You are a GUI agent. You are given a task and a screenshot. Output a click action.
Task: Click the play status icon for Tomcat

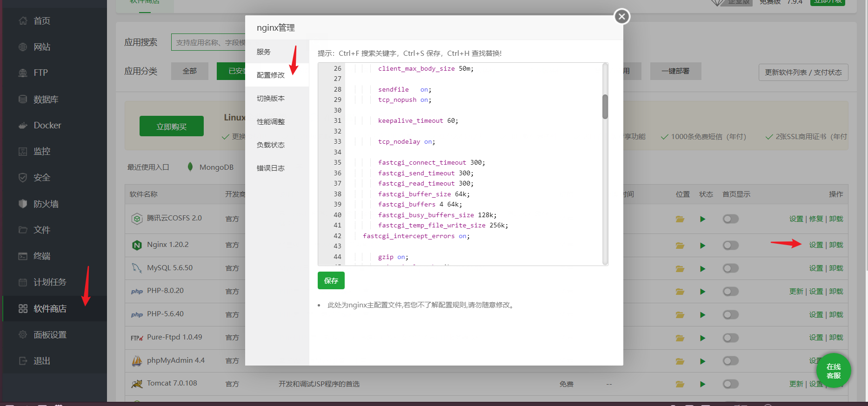click(x=702, y=384)
